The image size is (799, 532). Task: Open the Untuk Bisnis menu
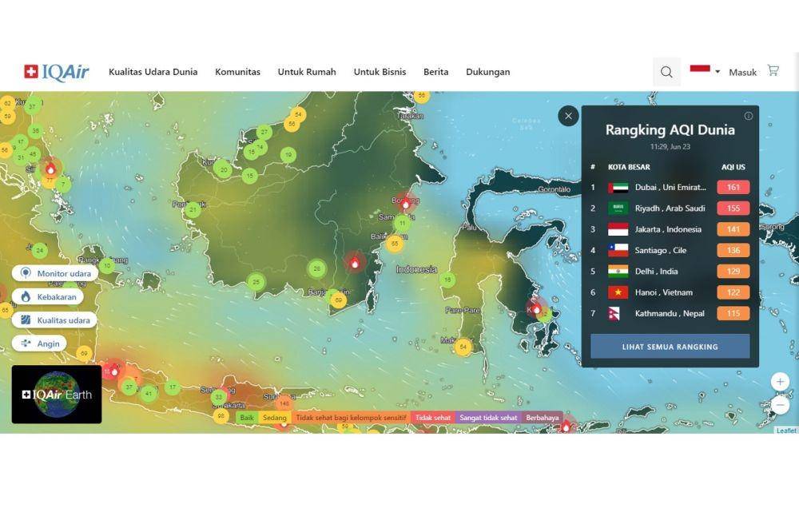[380, 72]
